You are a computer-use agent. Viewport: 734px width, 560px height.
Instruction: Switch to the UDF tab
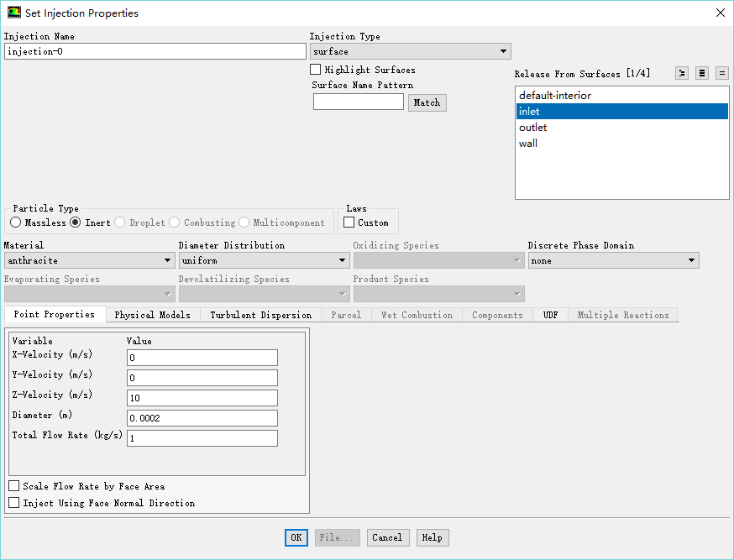coord(550,315)
